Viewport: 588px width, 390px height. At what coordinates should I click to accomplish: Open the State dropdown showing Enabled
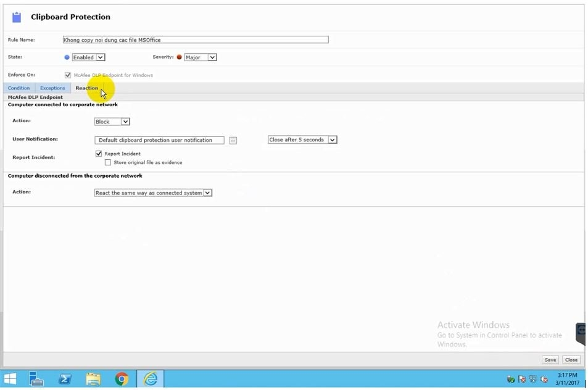click(88, 57)
